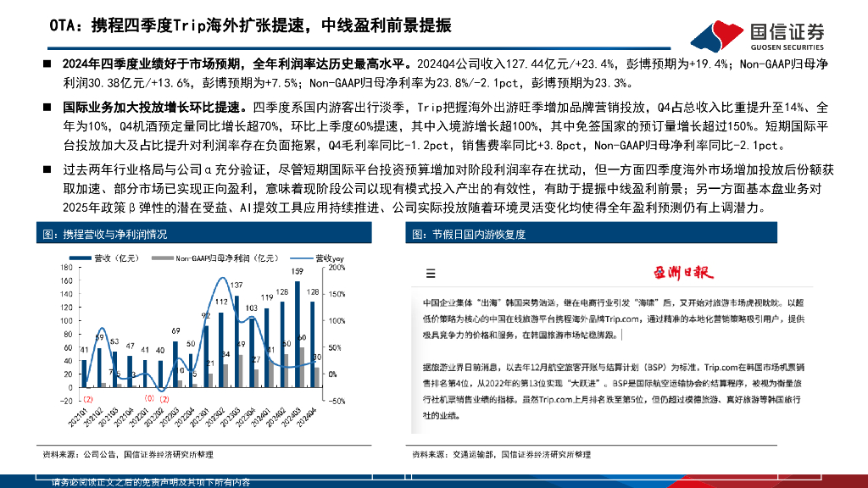Click the paragraph starting 过去两年行业格局
The width and height of the screenshot is (868, 488).
point(448,189)
